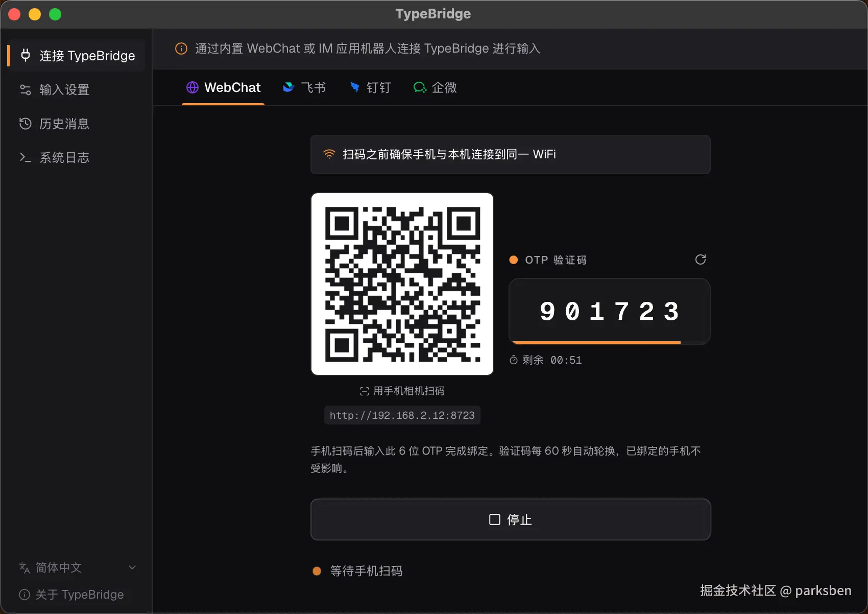Refresh the OTP verification code
This screenshot has width=868, height=614.
coord(701,259)
